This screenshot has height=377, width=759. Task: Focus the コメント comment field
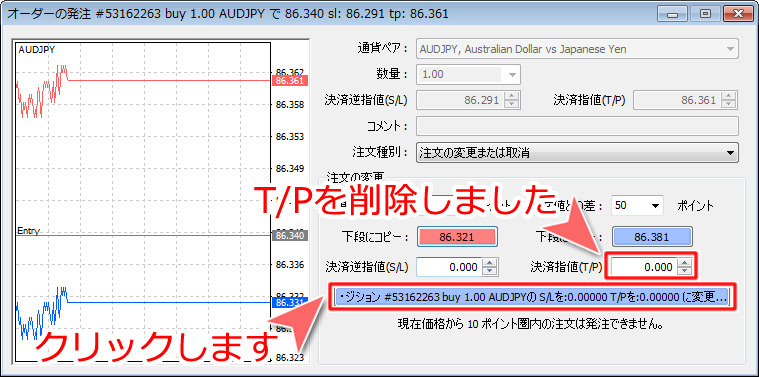[577, 126]
